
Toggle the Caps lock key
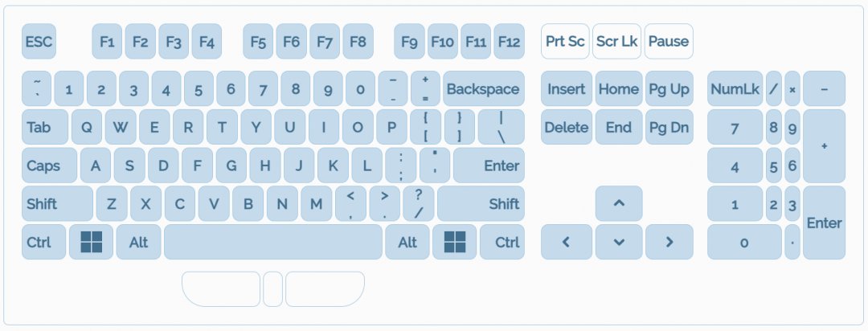49,165
